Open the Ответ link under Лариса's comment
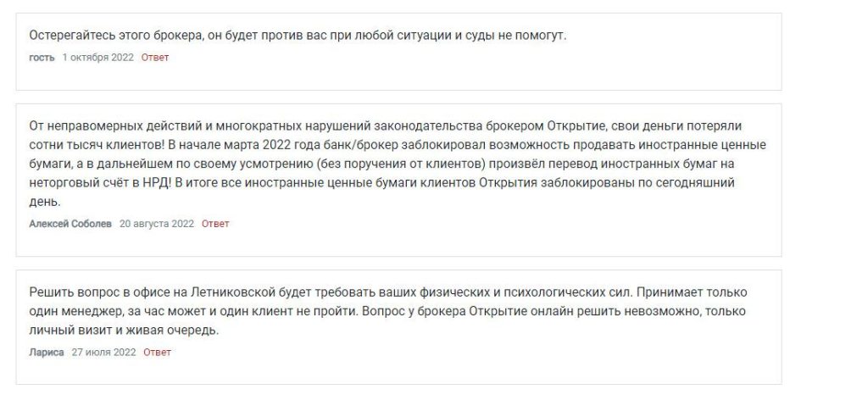 click(157, 353)
